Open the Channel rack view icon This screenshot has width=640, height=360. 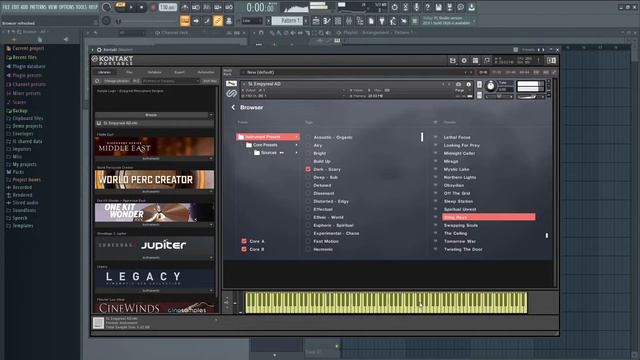(x=338, y=21)
